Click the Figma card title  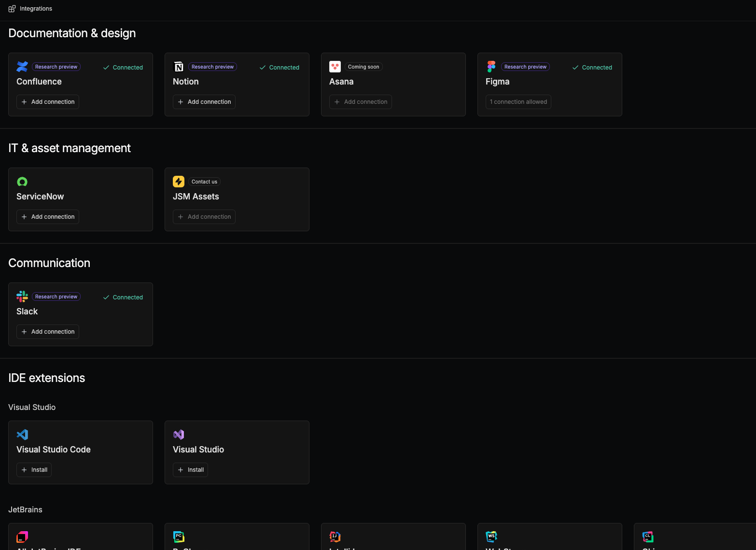point(498,82)
